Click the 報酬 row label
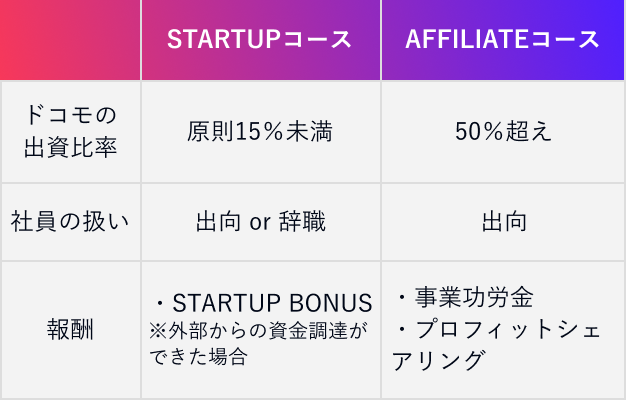 click(70, 329)
